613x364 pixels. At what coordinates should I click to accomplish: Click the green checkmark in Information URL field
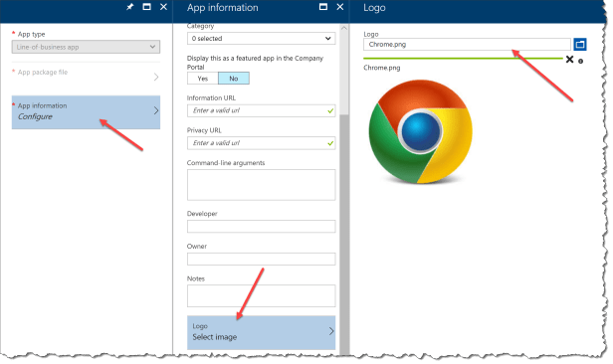(x=330, y=111)
